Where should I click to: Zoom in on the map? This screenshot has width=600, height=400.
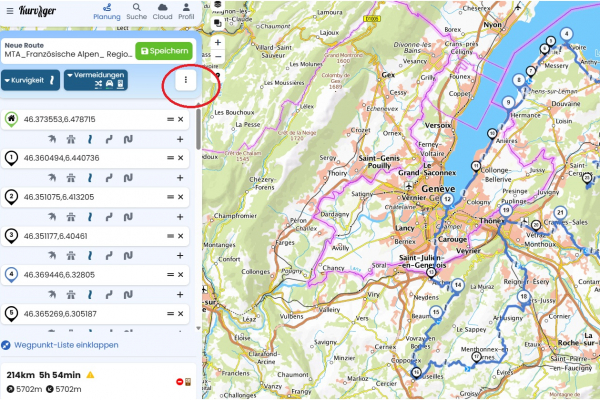click(219, 43)
